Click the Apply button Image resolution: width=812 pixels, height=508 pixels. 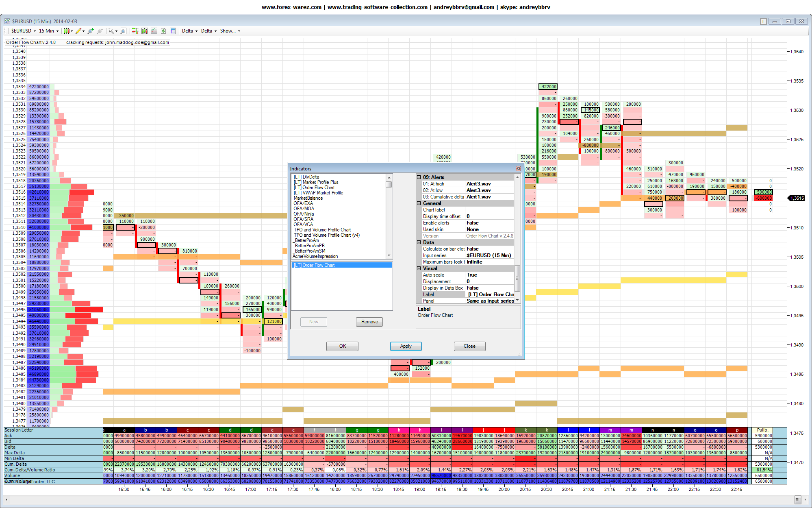[x=406, y=346]
